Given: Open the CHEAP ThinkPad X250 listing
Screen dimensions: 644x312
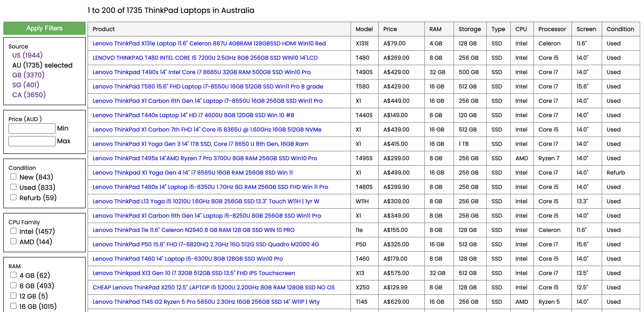Looking at the screenshot, I should point(213,287).
